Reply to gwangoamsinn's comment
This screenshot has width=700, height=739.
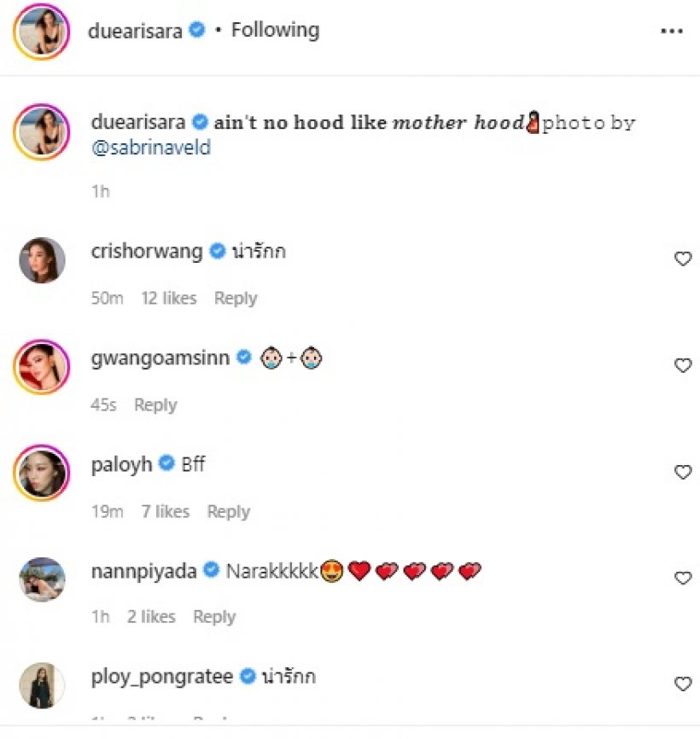point(155,404)
